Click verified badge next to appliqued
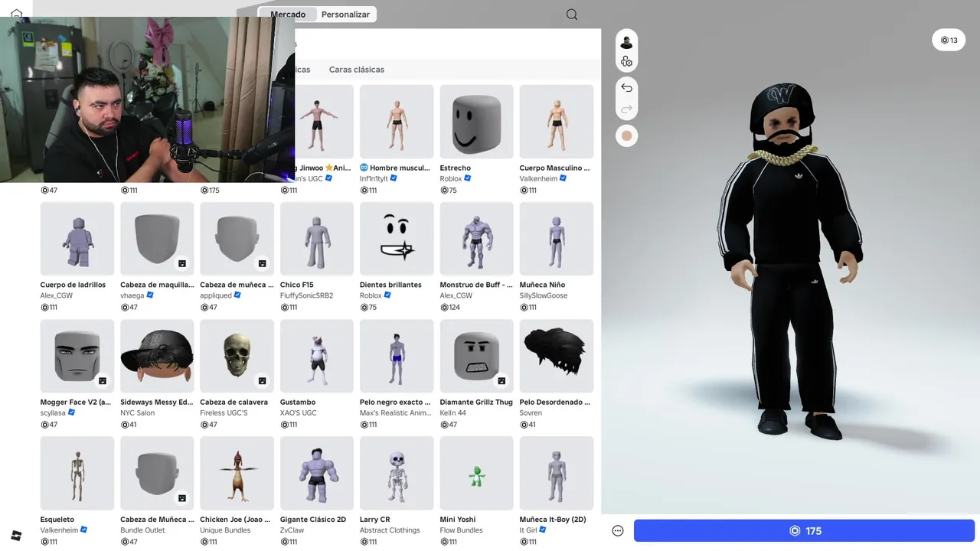The image size is (980, 551). [237, 295]
